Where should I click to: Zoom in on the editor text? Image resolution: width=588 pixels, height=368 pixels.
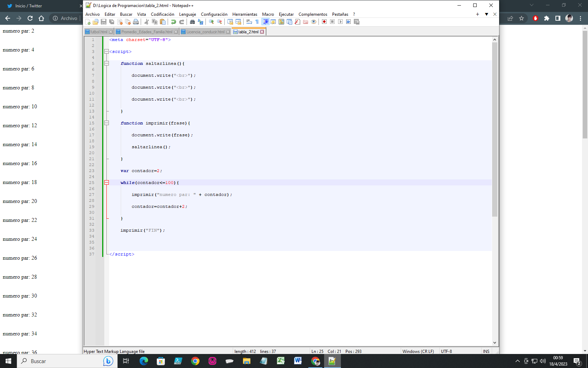211,22
